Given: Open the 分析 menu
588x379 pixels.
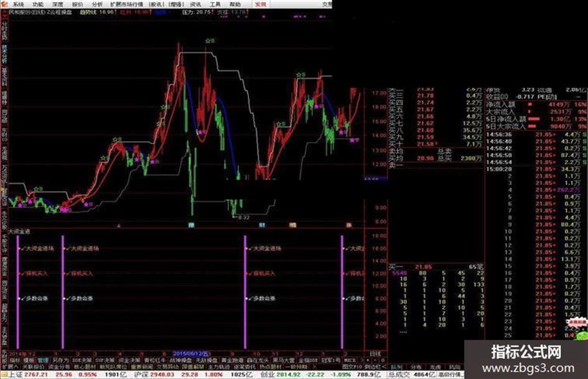Looking at the screenshot, I should click(x=97, y=4).
